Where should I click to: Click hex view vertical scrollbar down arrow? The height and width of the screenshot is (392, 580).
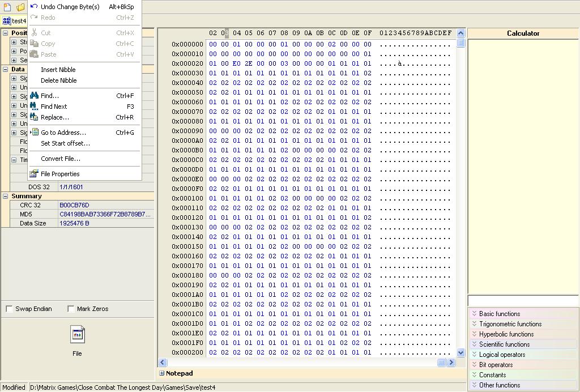click(x=460, y=352)
